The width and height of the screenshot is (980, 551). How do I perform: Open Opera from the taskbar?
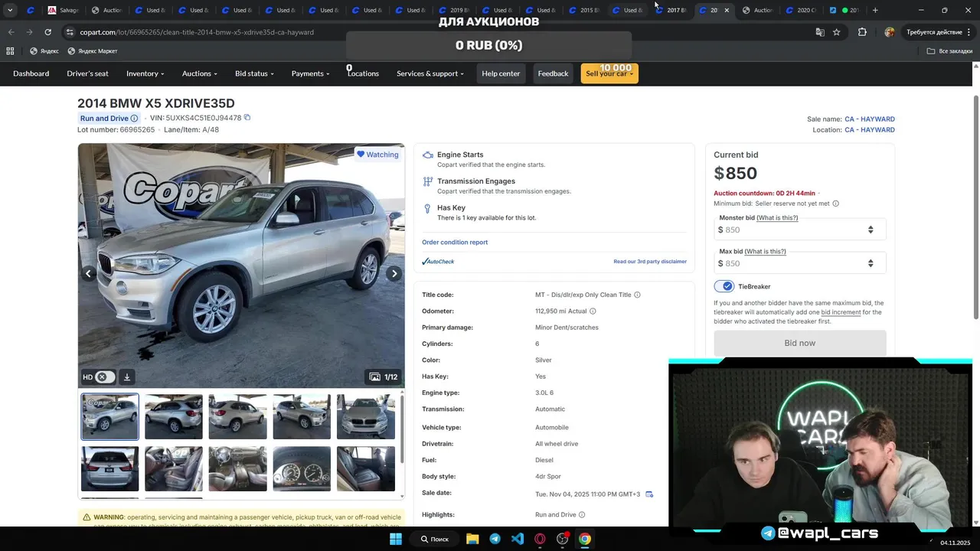[x=540, y=539]
